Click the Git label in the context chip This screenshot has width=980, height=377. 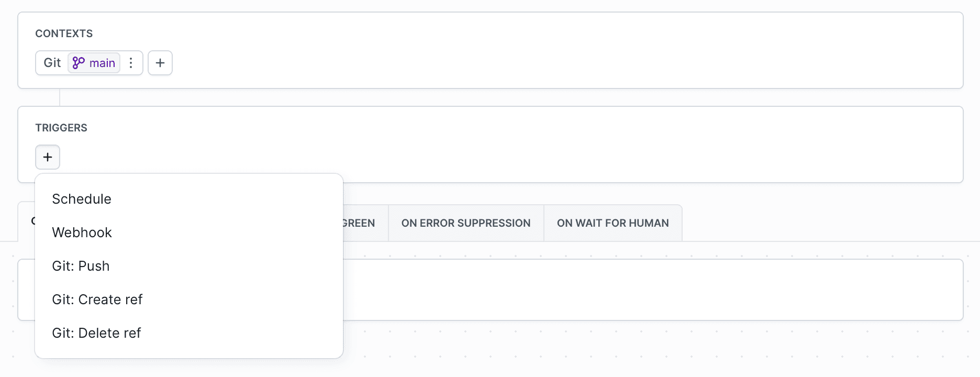tap(52, 63)
